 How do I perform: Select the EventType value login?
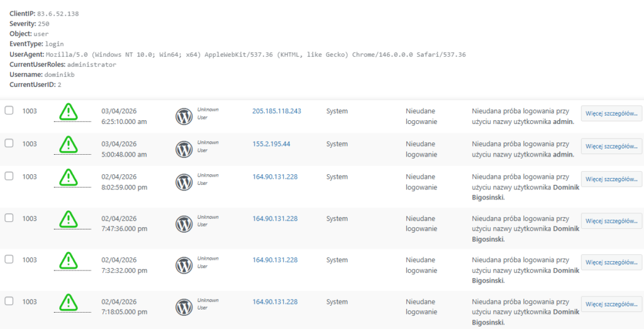click(x=54, y=44)
